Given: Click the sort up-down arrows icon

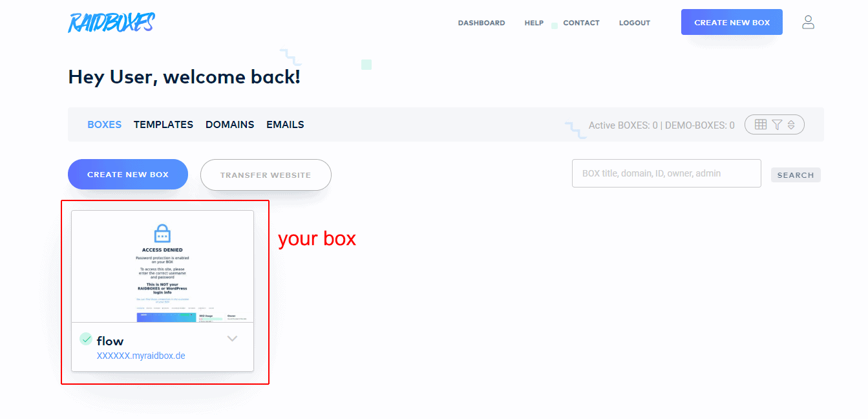Looking at the screenshot, I should coord(791,125).
